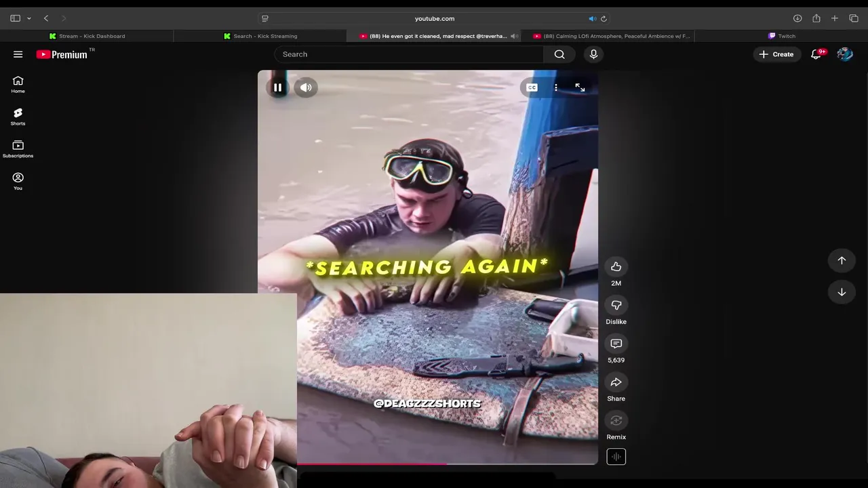Click the magnifier search button
The height and width of the screenshot is (488, 868).
[x=559, y=54]
